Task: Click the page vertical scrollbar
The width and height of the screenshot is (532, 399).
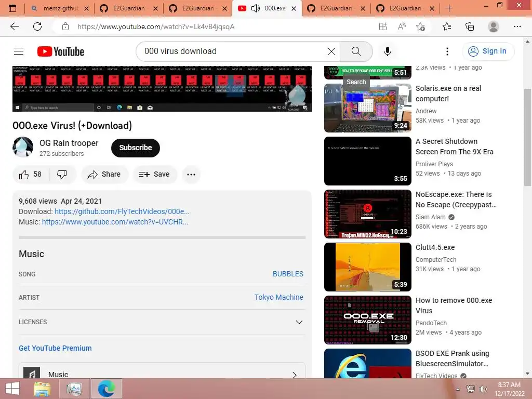Action: point(527,137)
